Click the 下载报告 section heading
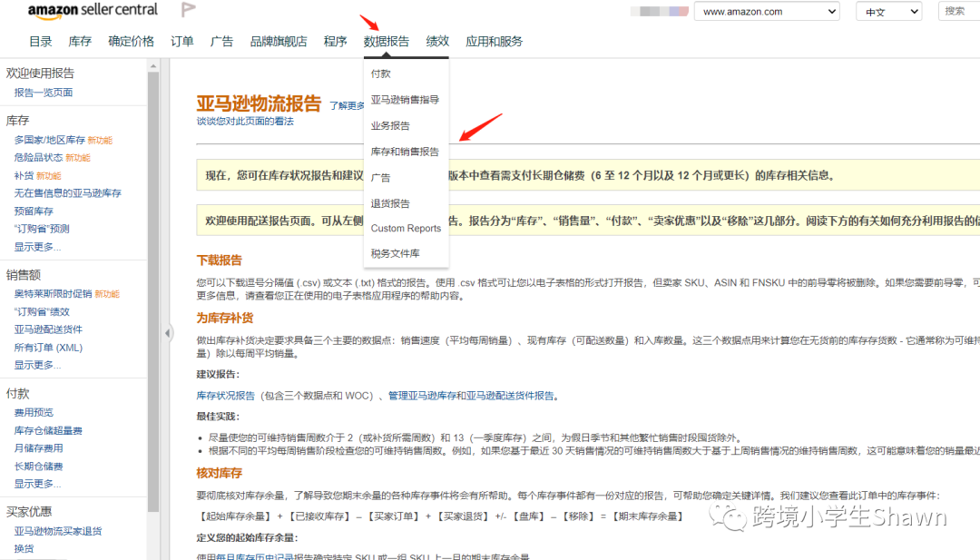The height and width of the screenshot is (560, 980). click(x=219, y=260)
